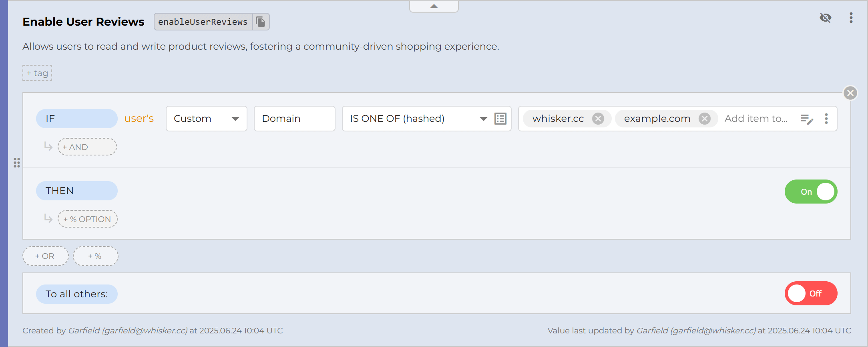Remove example.com from the domain list
868x347 pixels.
point(705,119)
